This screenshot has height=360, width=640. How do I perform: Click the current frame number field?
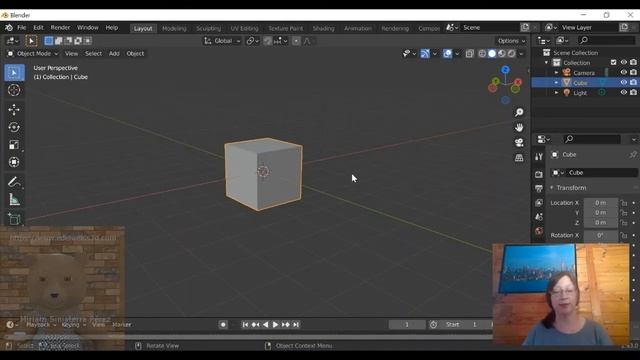pos(407,324)
